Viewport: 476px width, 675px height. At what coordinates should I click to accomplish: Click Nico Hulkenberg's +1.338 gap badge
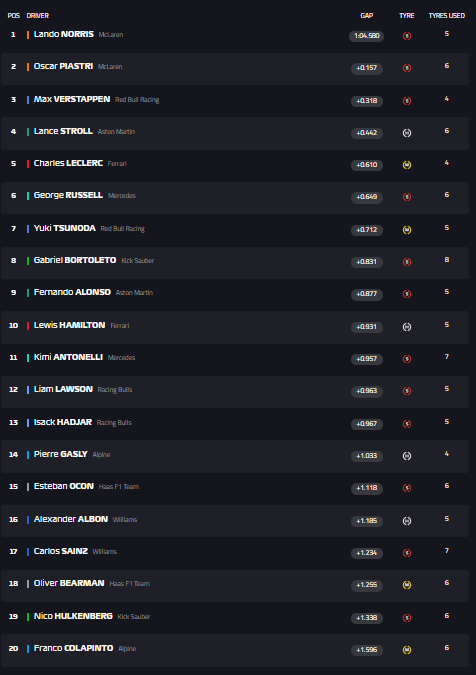tap(367, 618)
